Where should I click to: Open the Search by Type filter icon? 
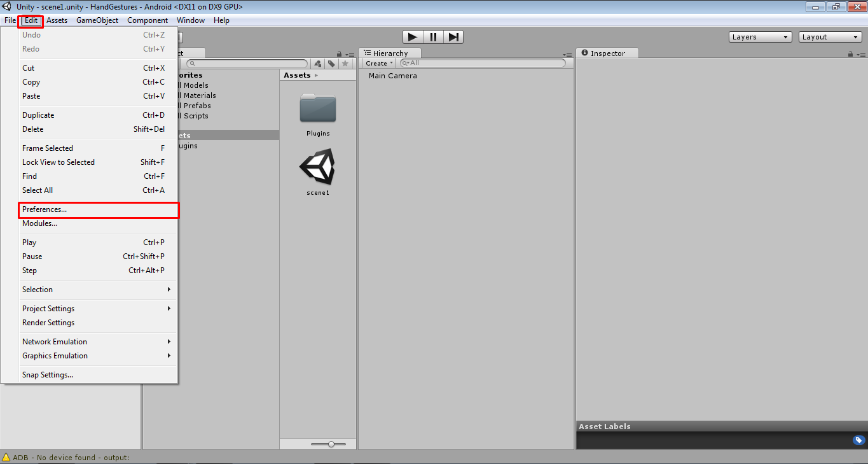coord(317,64)
